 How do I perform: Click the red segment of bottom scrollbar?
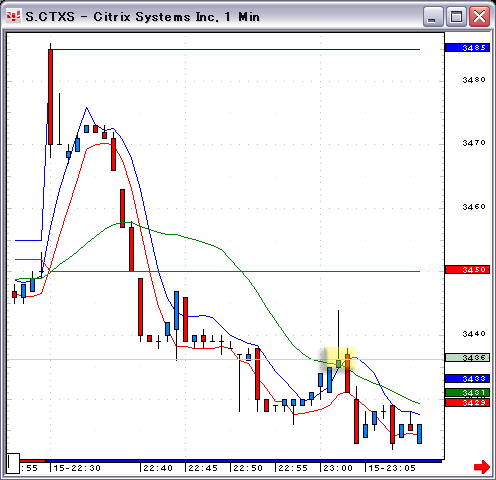33,461
